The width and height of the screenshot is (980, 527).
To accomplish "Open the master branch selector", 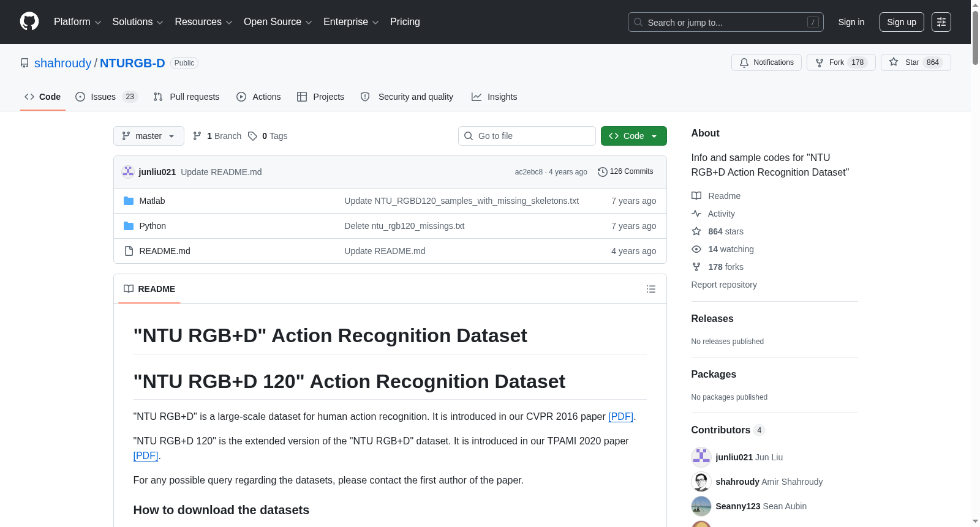I will (x=149, y=136).
